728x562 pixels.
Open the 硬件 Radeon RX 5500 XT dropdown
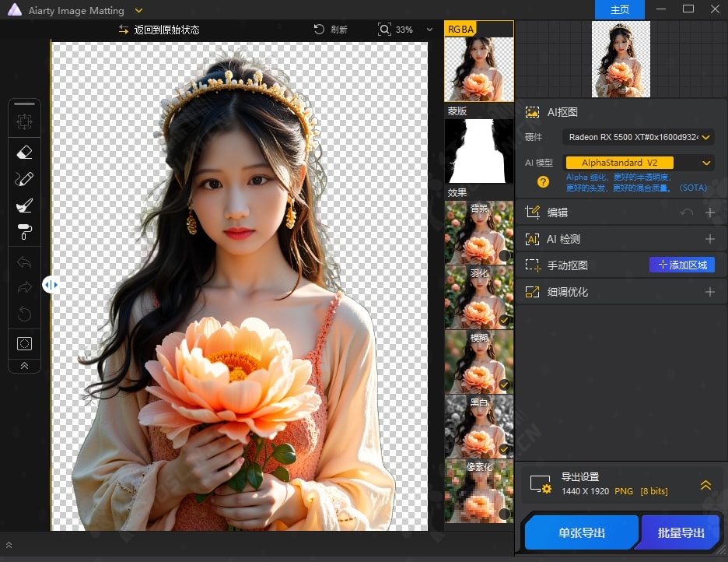(639, 137)
